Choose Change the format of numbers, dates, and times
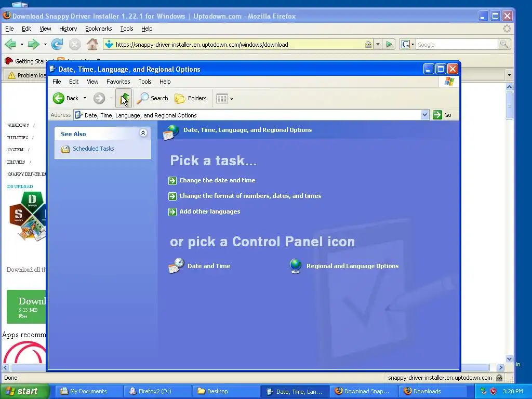532x399 pixels. coord(250,196)
